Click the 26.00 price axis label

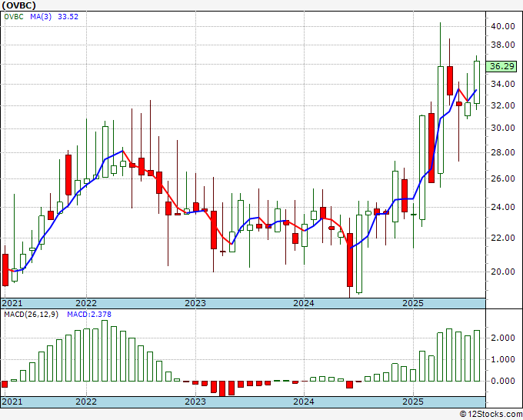(x=502, y=178)
